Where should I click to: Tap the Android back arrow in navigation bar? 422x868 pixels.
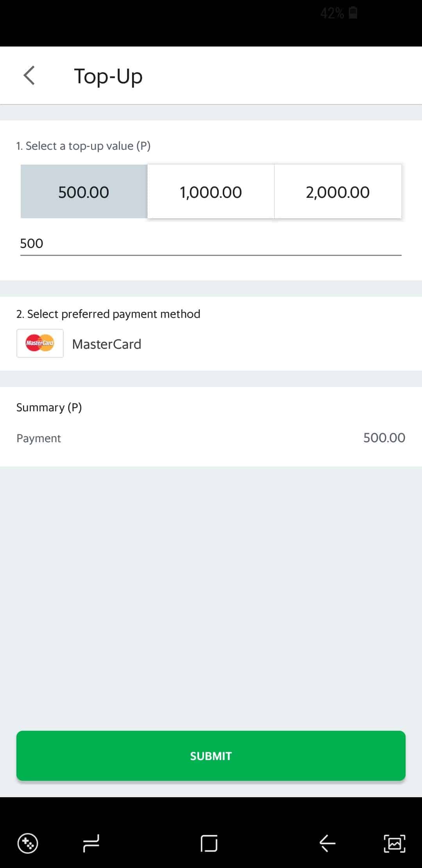tap(327, 843)
